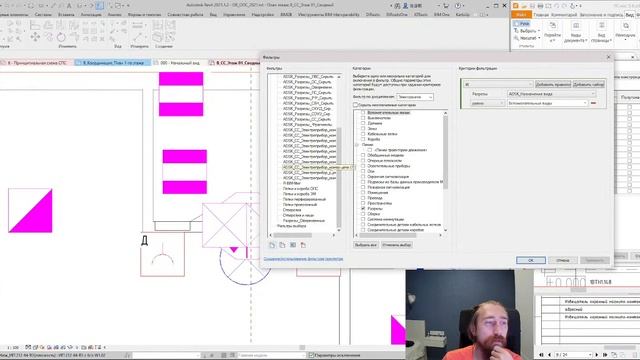Switch to the 000 - Начальный вид view tab
This screenshot has height=360, width=640.
pyautogui.click(x=179, y=63)
